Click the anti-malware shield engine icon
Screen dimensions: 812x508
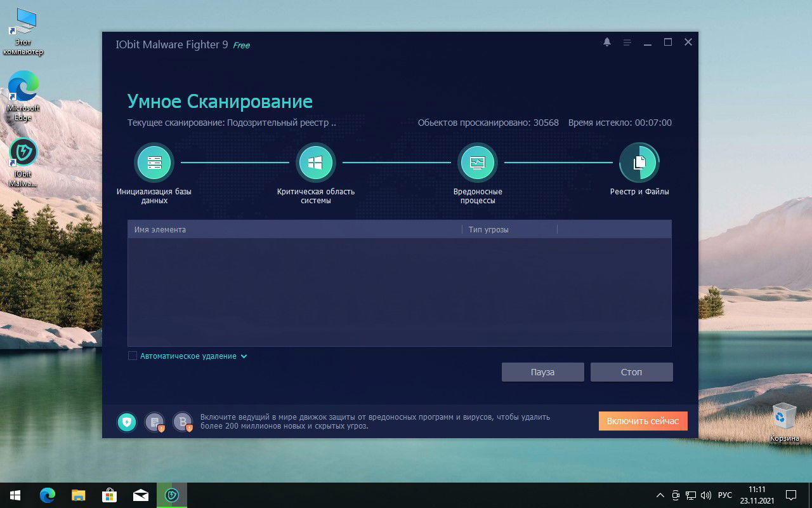tap(127, 422)
